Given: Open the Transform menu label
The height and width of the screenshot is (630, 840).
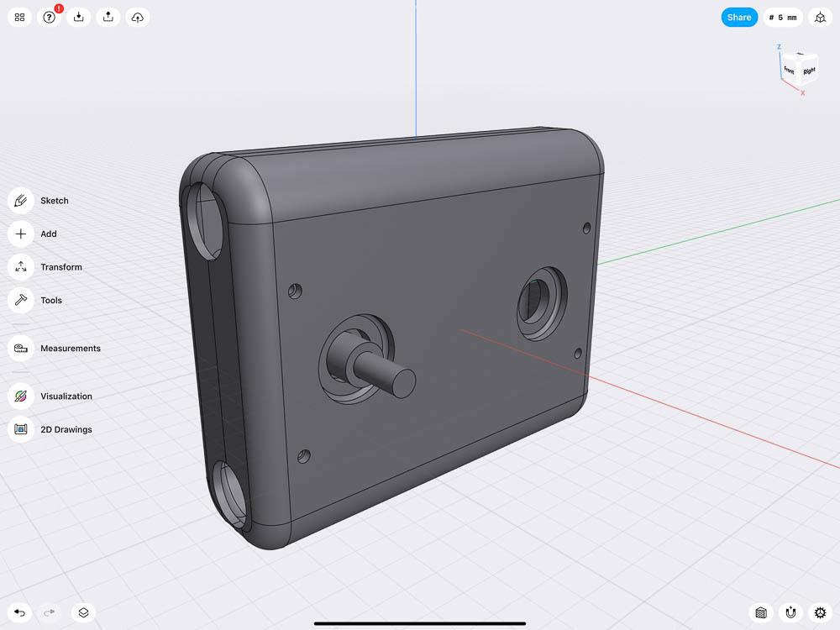Looking at the screenshot, I should tap(61, 267).
